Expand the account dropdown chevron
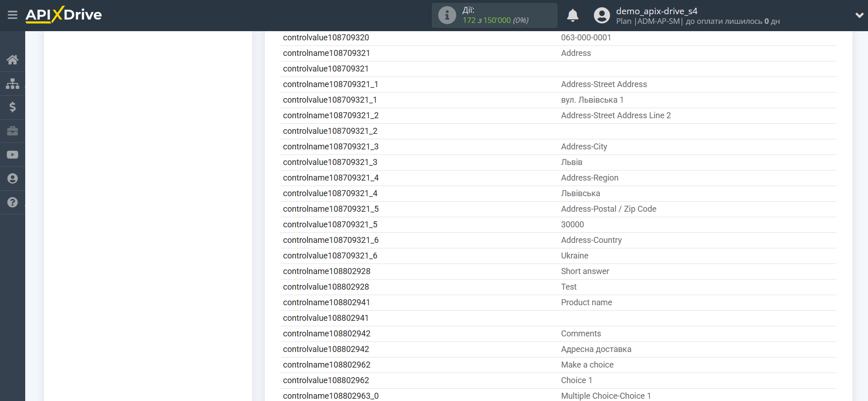 click(x=859, y=15)
